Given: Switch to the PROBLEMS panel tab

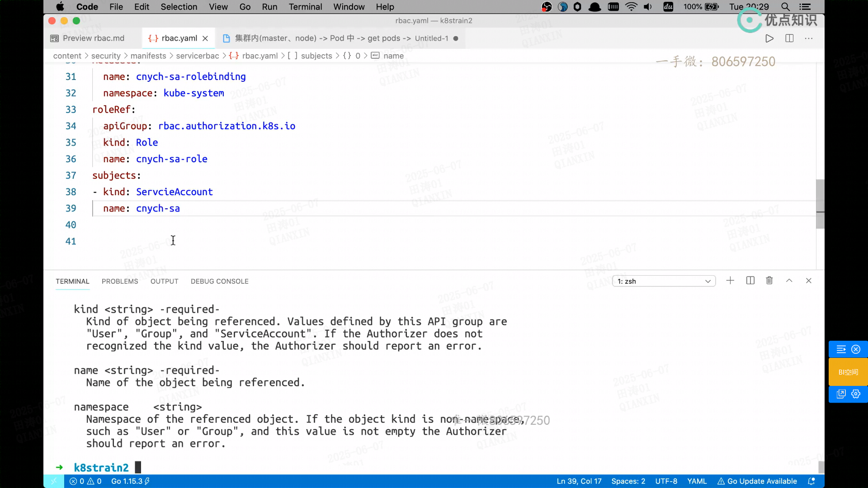Looking at the screenshot, I should 120,281.
